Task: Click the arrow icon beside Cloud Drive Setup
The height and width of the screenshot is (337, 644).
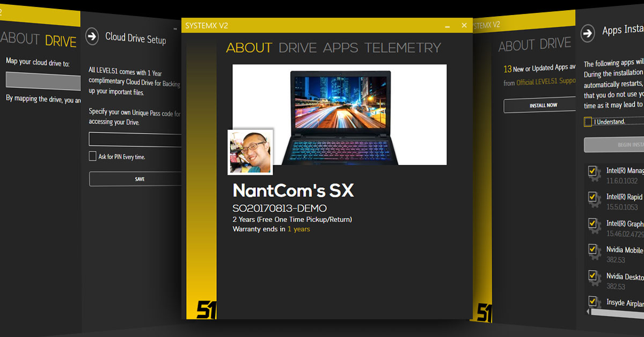Action: (x=92, y=35)
